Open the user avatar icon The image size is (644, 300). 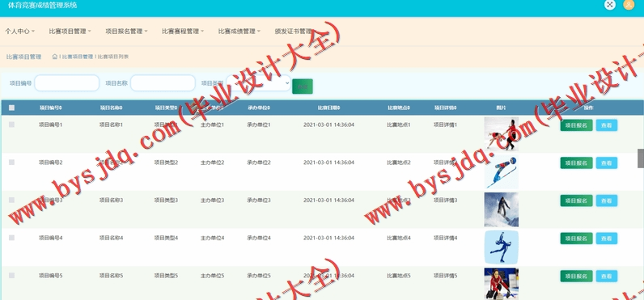[629, 5]
